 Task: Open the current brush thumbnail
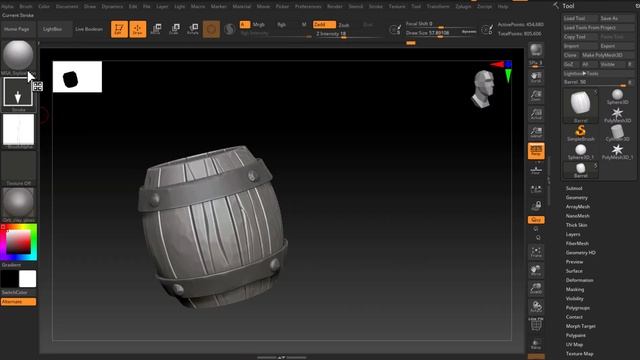[x=18, y=57]
